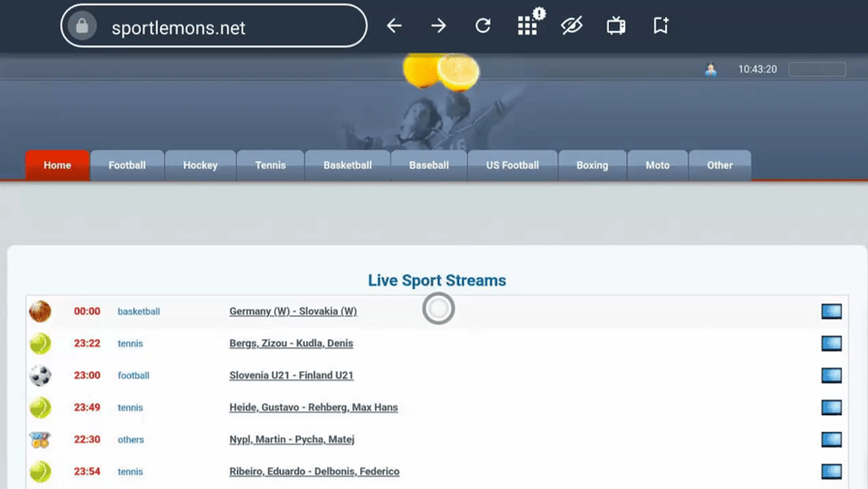Image resolution: width=868 pixels, height=489 pixels.
Task: Click monitor icon for Heide - Rehberg stream
Action: (x=831, y=407)
